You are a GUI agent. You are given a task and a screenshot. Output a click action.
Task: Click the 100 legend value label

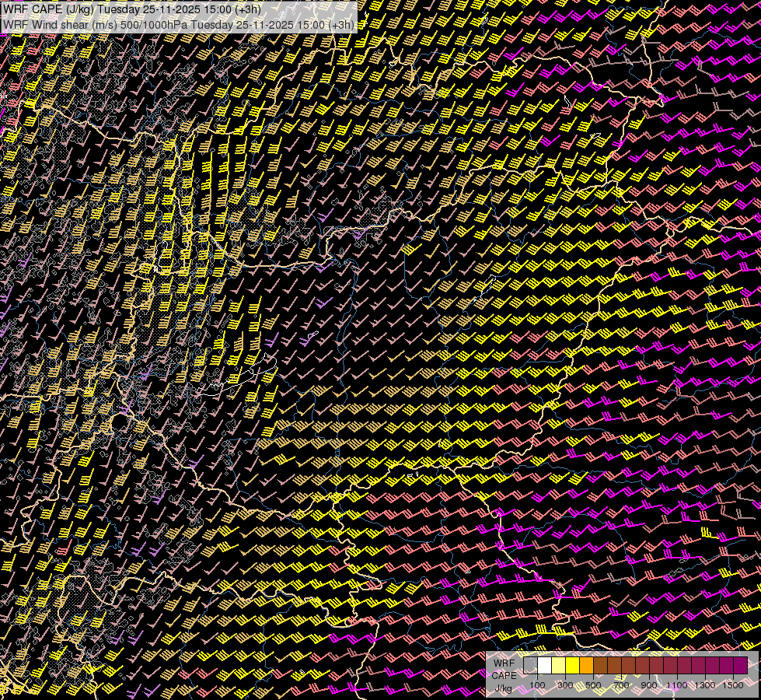(x=537, y=685)
